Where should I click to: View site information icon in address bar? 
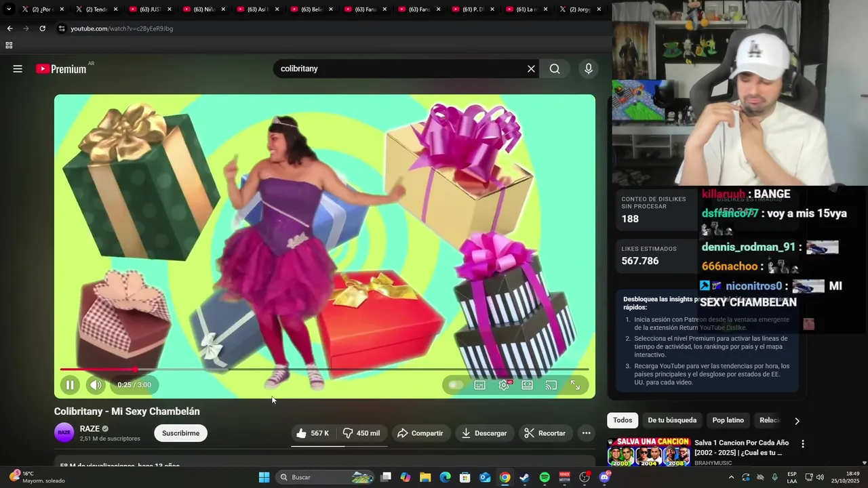(x=62, y=28)
